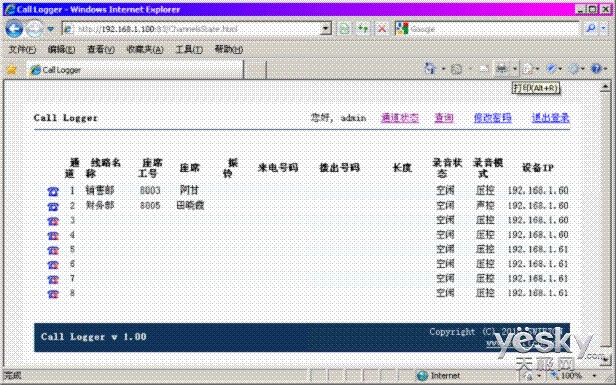Open the recent pages dropdown arrow
616x385 pixels.
point(51,29)
